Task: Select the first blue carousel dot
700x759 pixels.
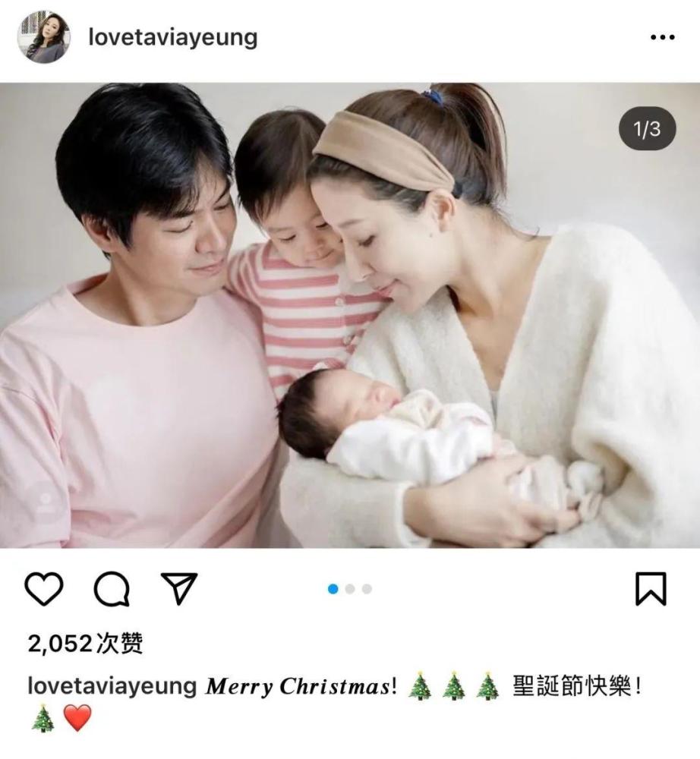Action: coord(333,589)
